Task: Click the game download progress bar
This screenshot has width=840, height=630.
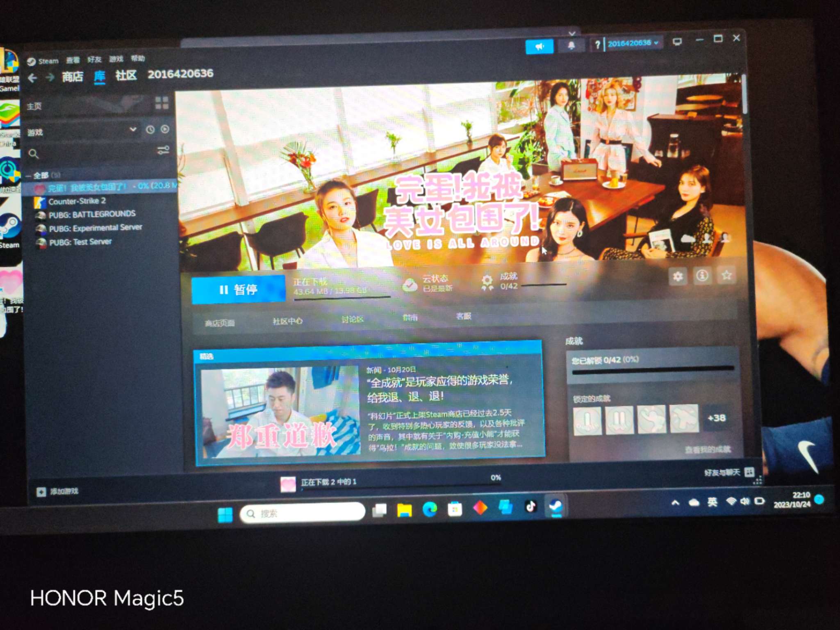Action: (342, 298)
